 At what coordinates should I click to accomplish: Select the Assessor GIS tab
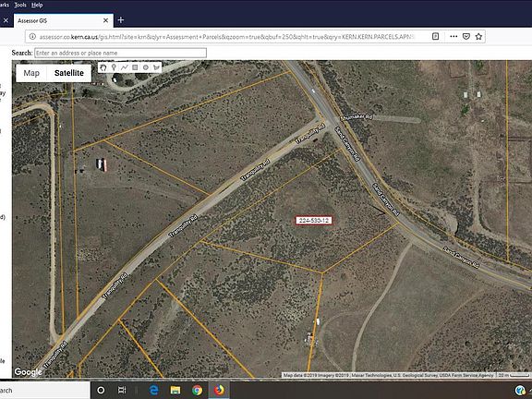click(x=64, y=20)
